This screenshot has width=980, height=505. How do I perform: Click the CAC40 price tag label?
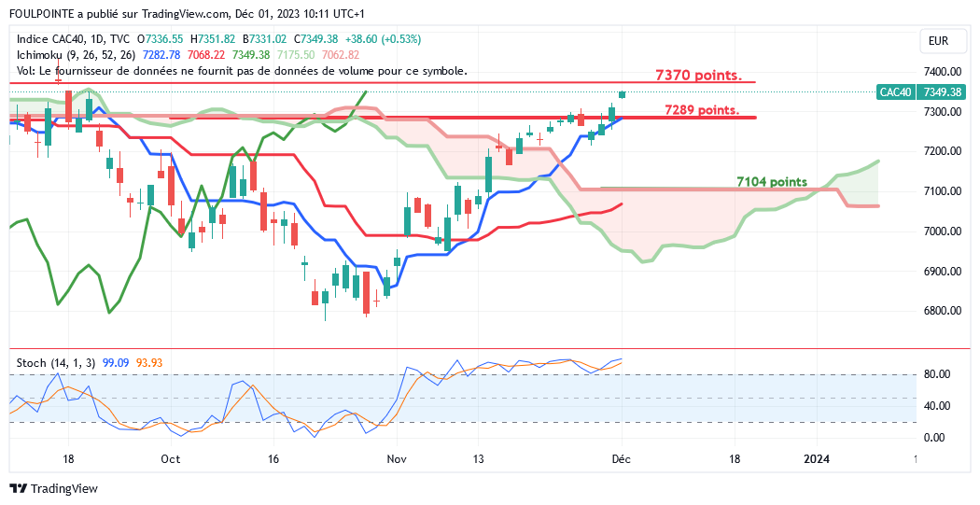[895, 91]
